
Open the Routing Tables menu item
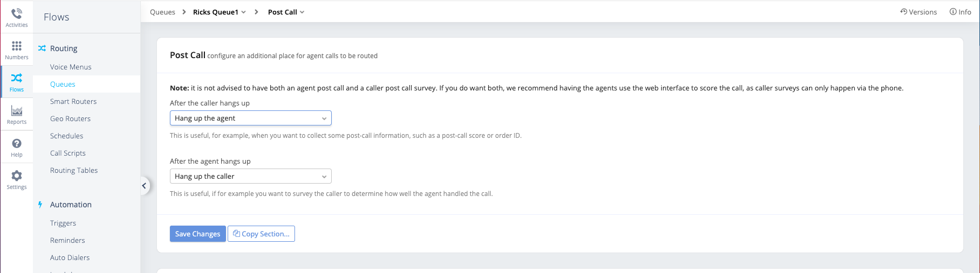tap(74, 170)
